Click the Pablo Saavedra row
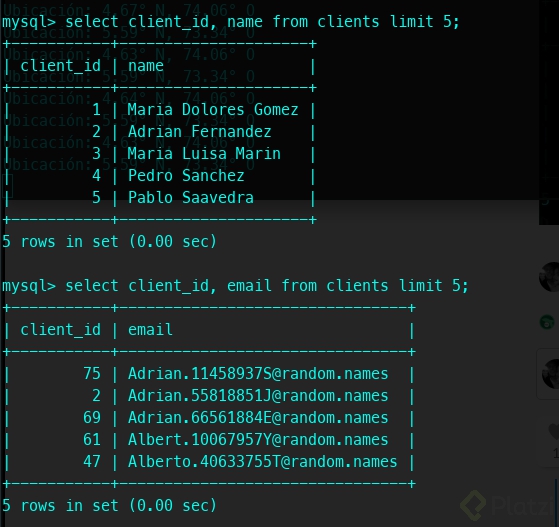Viewport: 559px width, 527px height. pyautogui.click(x=159, y=198)
